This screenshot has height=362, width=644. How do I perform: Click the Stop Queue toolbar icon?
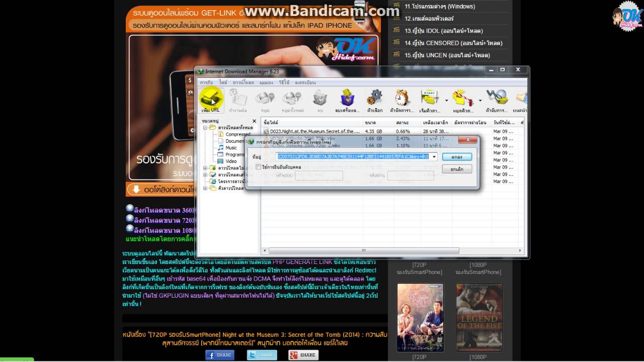[462, 100]
